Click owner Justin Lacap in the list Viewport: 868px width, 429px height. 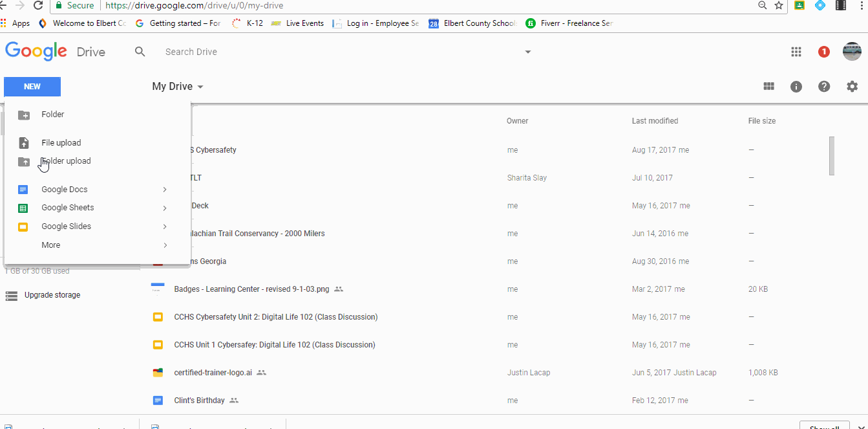[529, 373]
